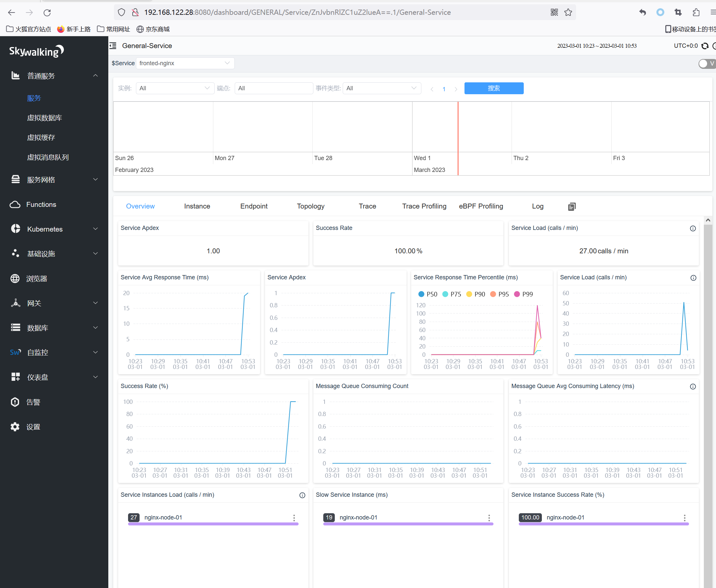Click the refresh time range icon

pos(705,46)
